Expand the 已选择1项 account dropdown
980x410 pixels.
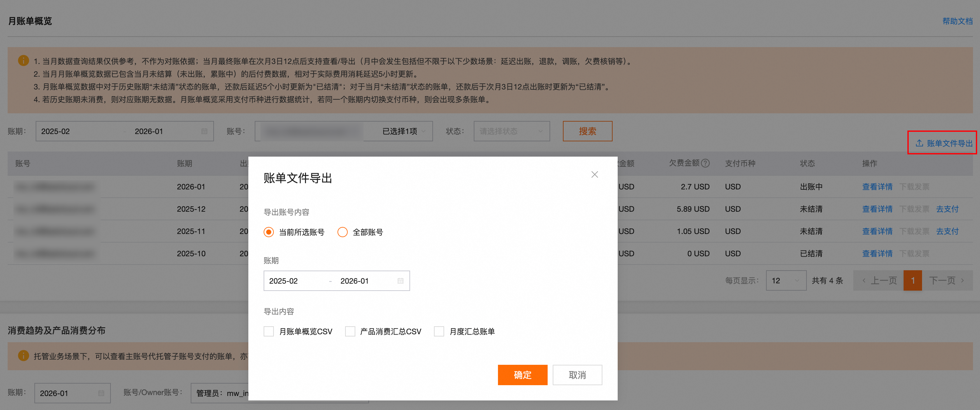[x=403, y=131]
